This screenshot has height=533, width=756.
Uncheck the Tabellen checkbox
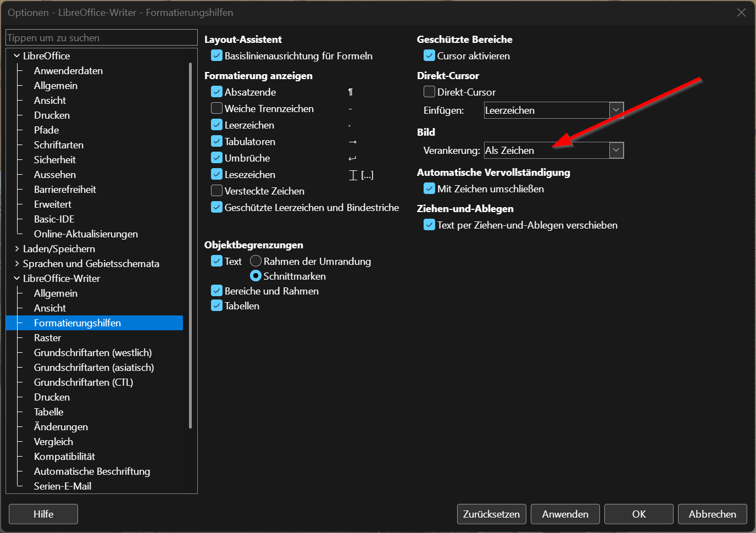click(x=217, y=306)
